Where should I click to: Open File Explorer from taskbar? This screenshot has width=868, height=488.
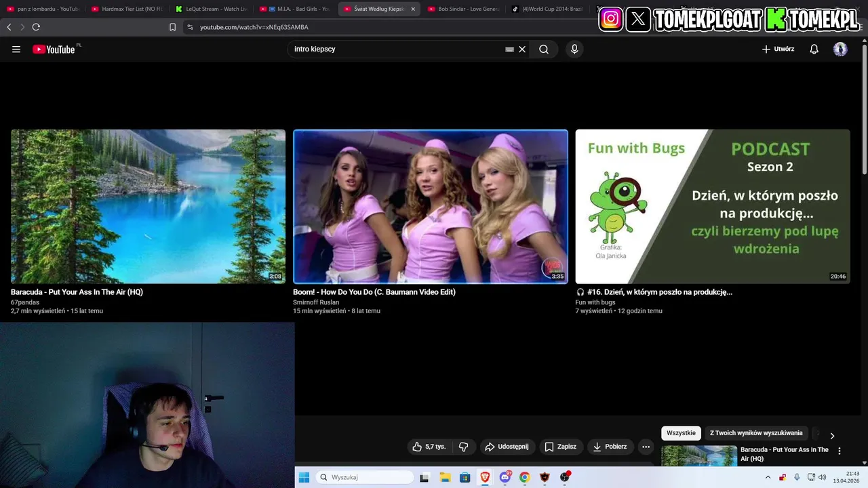click(x=445, y=477)
